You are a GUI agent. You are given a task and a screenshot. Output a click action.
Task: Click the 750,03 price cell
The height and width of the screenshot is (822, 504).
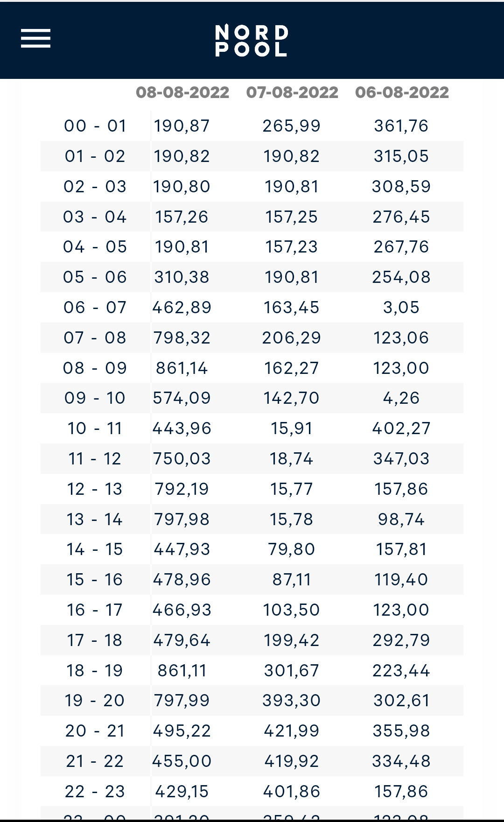(x=182, y=459)
